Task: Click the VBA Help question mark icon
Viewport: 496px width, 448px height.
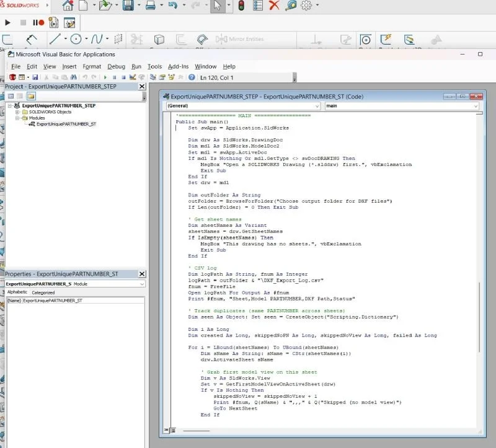Action: click(x=192, y=77)
